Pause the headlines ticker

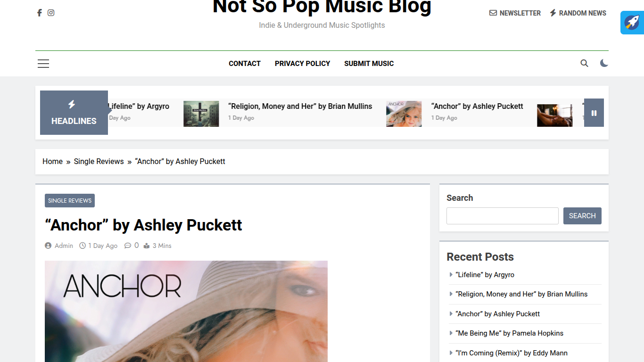[x=594, y=113]
